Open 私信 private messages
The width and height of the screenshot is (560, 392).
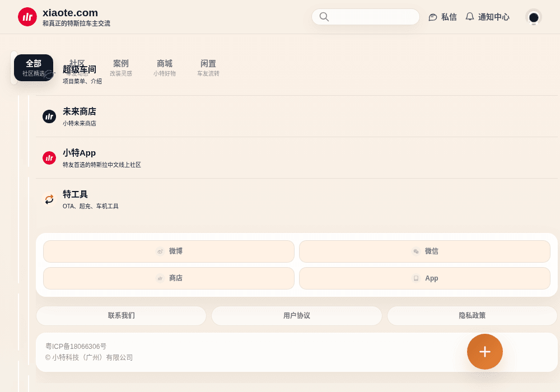point(443,17)
